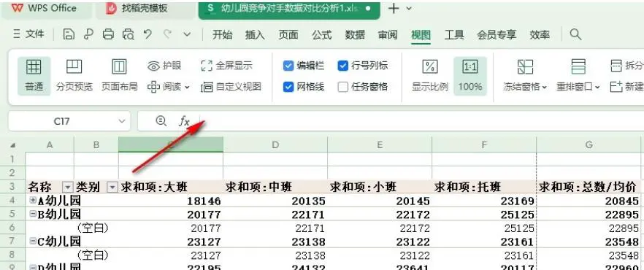
Task: Open 自定义视图 custom views
Action: tap(231, 87)
